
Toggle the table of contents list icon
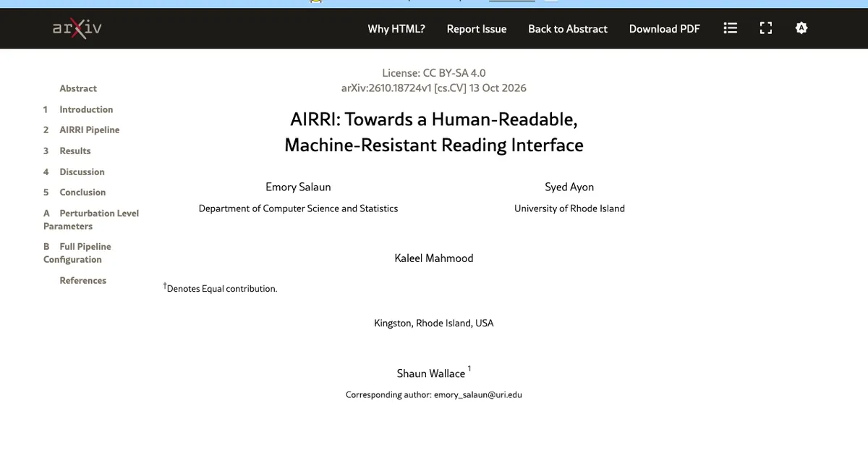(x=731, y=28)
